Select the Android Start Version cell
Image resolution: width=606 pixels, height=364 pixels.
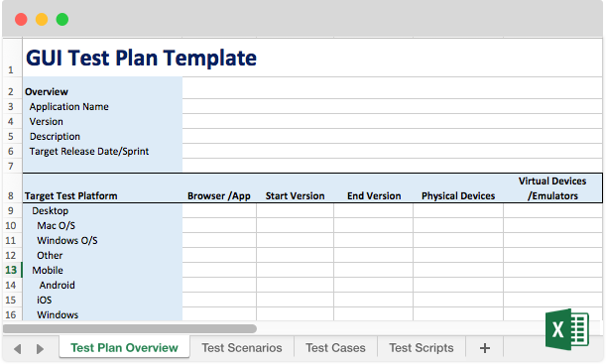295,285
